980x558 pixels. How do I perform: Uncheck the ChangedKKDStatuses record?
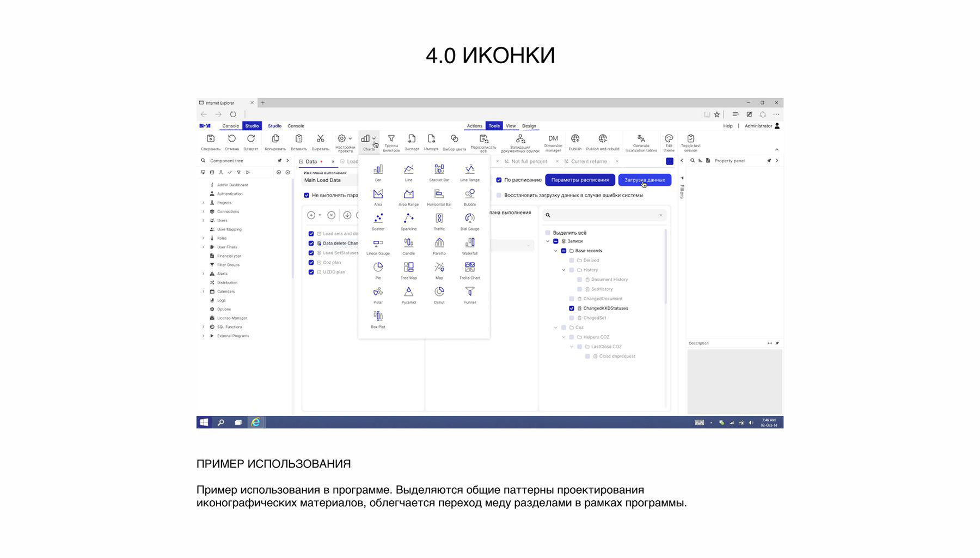click(x=572, y=308)
